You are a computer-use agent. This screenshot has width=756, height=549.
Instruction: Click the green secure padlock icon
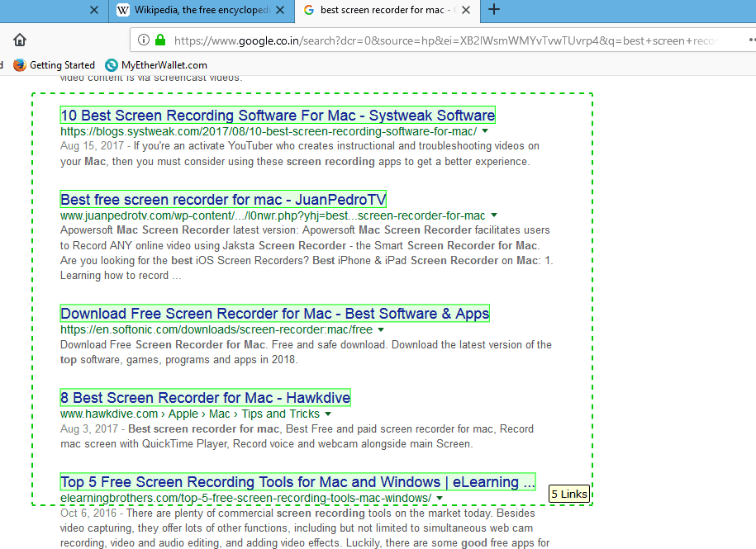click(x=160, y=40)
